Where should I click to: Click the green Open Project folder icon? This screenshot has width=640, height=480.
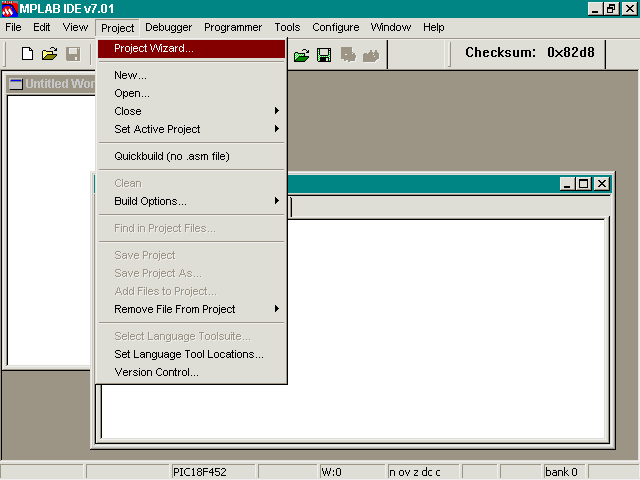coord(301,55)
